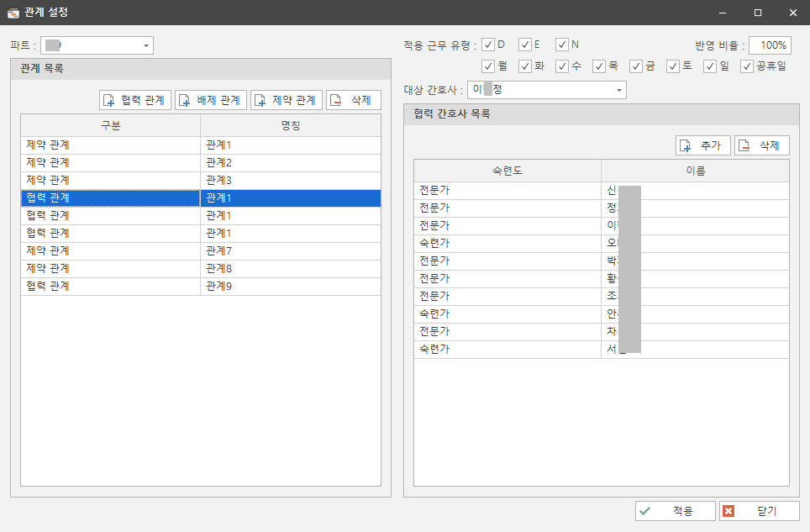The width and height of the screenshot is (810, 532).
Task: Uncheck the 월 weekday checkbox
Action: [x=488, y=66]
